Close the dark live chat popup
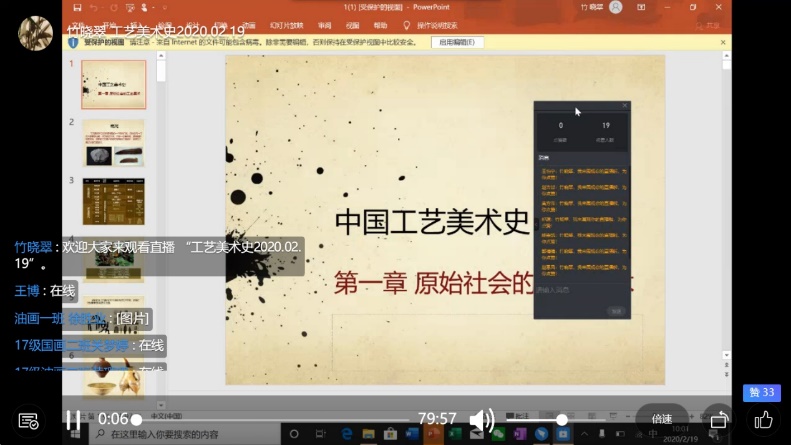This screenshot has width=791, height=445. click(x=625, y=105)
